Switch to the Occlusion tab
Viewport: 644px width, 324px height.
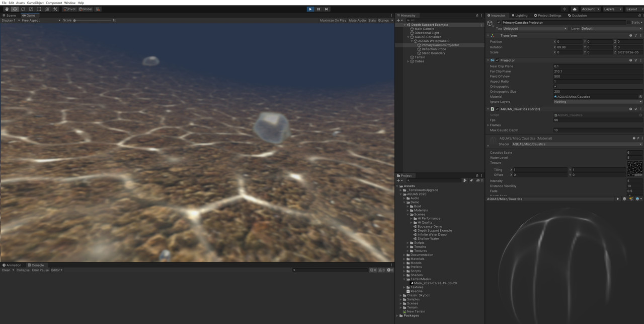tap(577, 16)
